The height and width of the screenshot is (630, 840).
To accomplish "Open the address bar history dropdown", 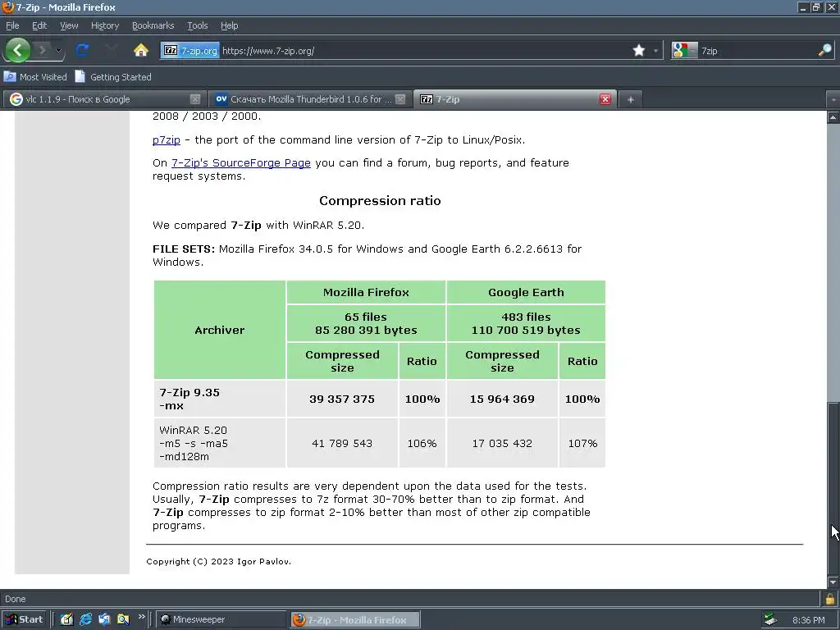I will point(655,51).
